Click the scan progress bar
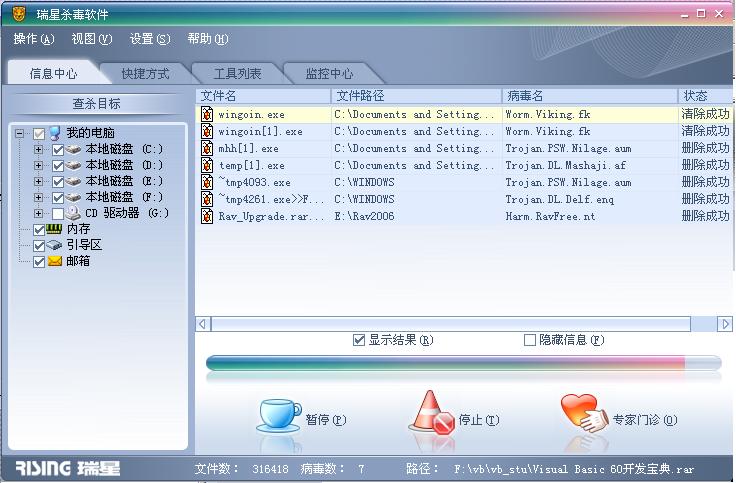 (463, 363)
